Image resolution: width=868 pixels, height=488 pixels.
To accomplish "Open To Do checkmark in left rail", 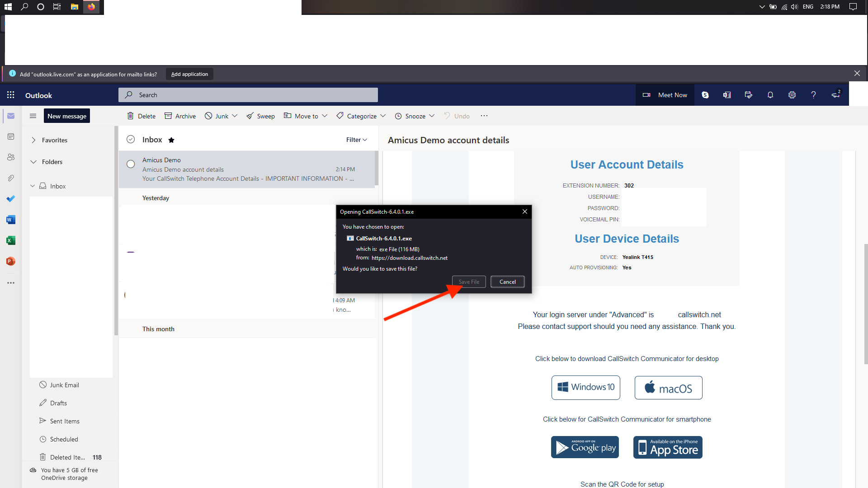I will pyautogui.click(x=11, y=199).
